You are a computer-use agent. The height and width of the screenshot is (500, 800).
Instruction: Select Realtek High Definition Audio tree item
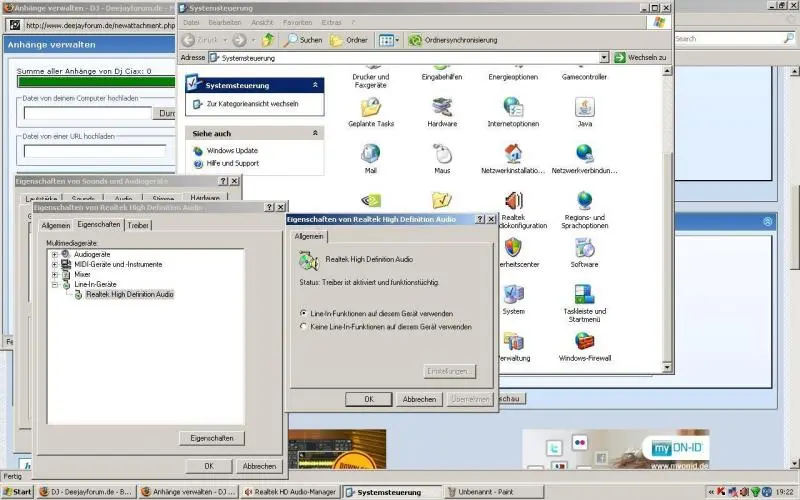click(129, 295)
